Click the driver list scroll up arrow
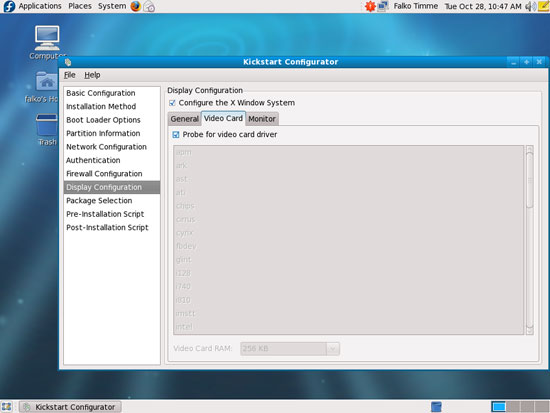550x413 pixels. [530, 149]
